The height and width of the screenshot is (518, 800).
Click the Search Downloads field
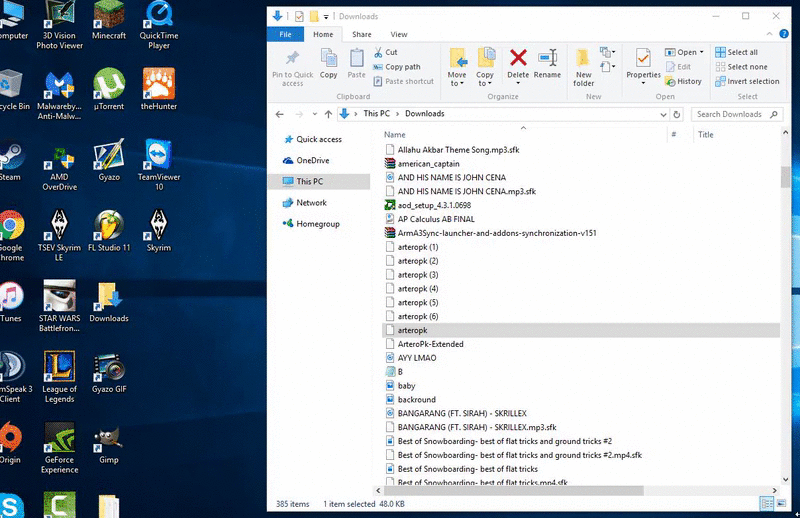pos(737,114)
